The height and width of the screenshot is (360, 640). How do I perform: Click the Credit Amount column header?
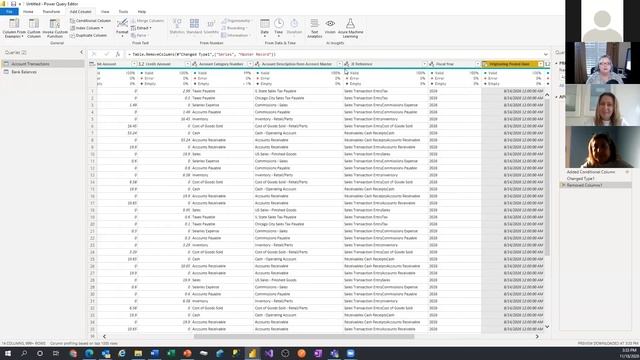(163, 64)
